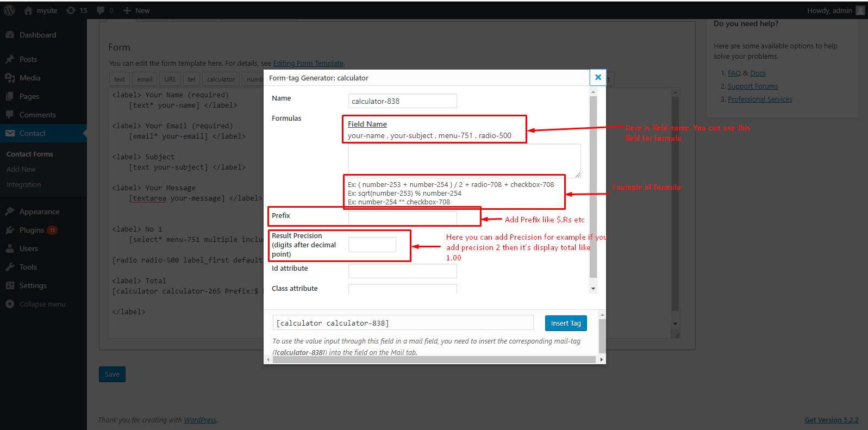Click Get Version 5.2.2 link
This screenshot has width=868, height=430.
click(x=832, y=420)
